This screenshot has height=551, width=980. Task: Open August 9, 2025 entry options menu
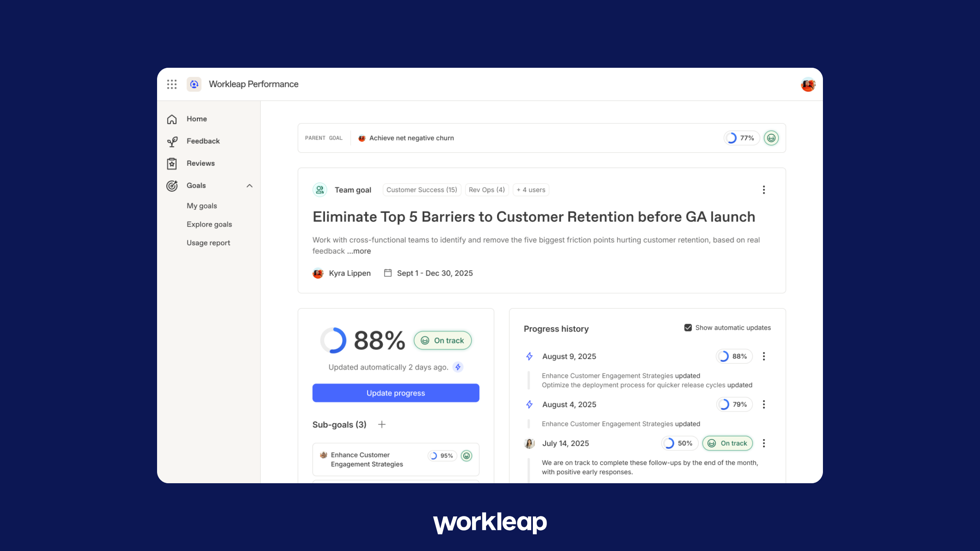pos(764,356)
